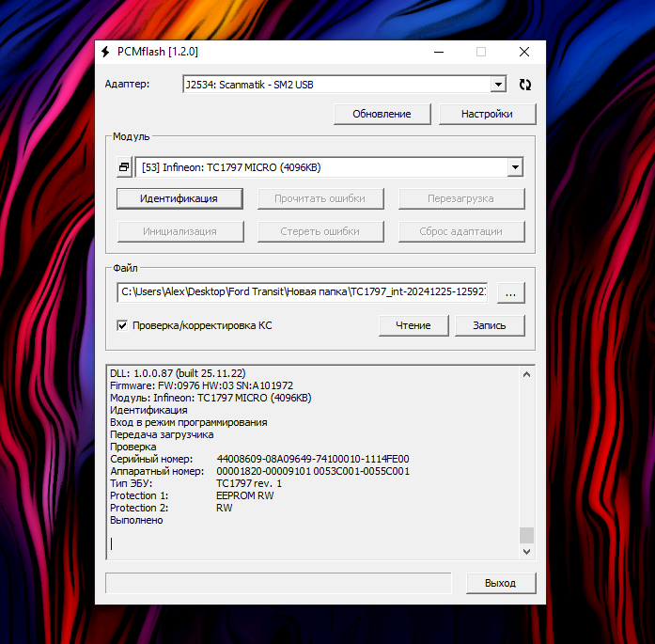This screenshot has height=644, width=655.
Task: Minimize the PCMflash window
Action: 437,52
